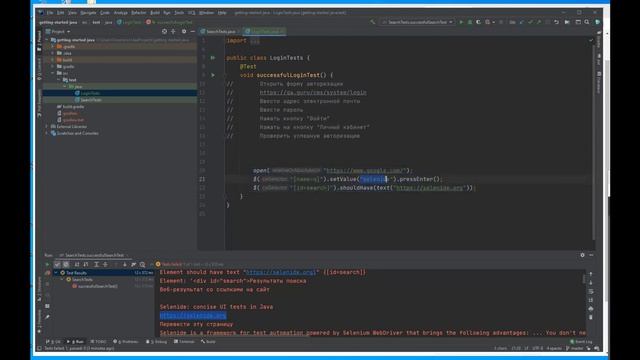Click the Rerun test icon in Run panel
This screenshot has height=360, width=640.
47,264
